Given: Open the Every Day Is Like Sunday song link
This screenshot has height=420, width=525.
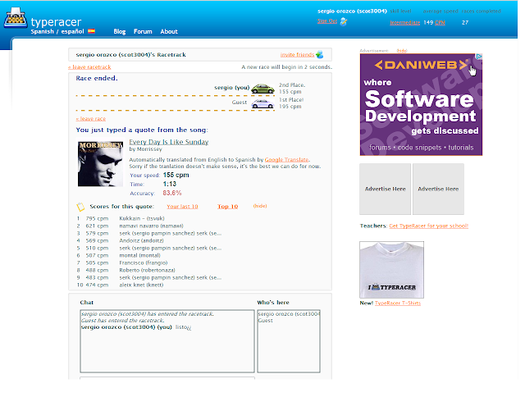Looking at the screenshot, I should (x=169, y=142).
